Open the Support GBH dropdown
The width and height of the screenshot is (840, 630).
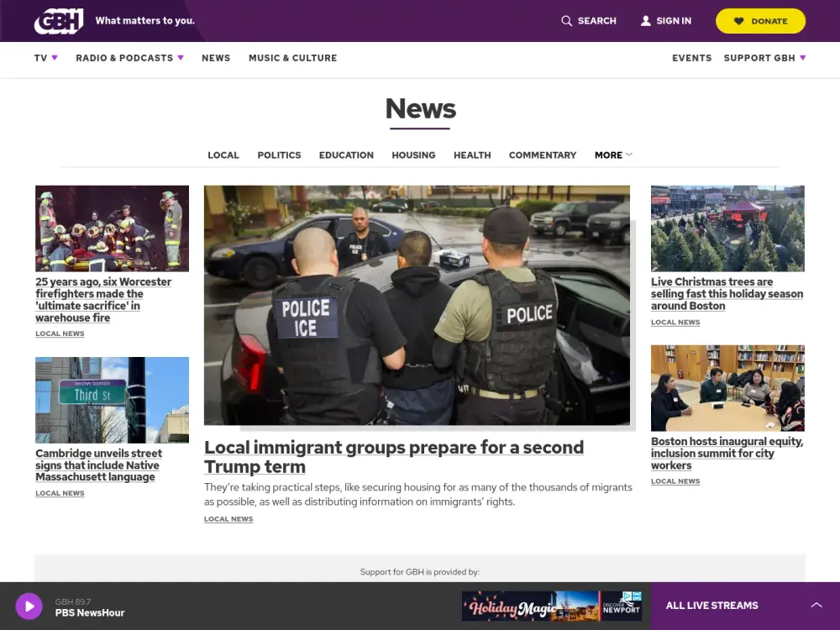(x=764, y=58)
